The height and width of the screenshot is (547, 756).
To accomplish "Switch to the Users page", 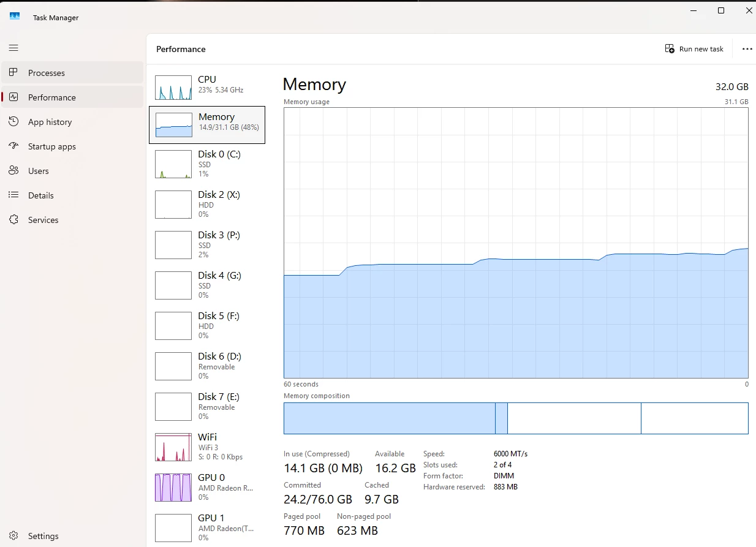I will [72, 170].
